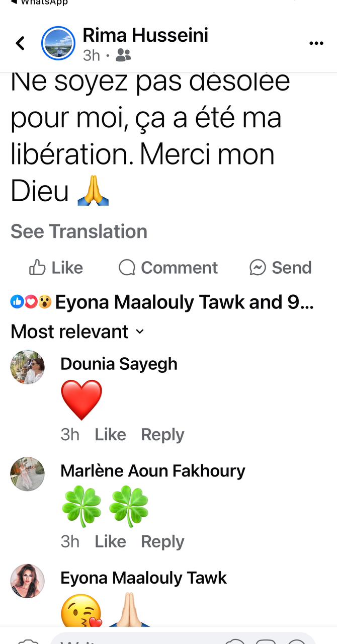337x644 pixels.
Task: Open Rima Husseini's name in the header
Action: point(145,35)
